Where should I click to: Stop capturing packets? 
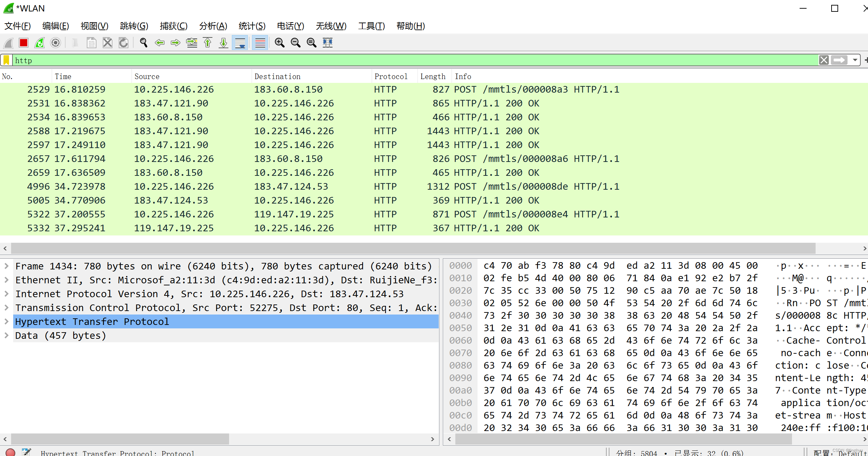pyautogui.click(x=23, y=43)
